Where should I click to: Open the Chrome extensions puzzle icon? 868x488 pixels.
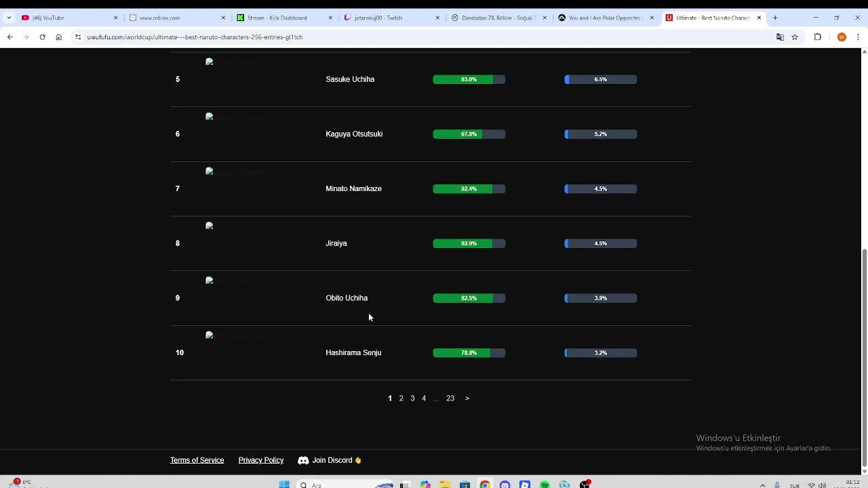817,37
